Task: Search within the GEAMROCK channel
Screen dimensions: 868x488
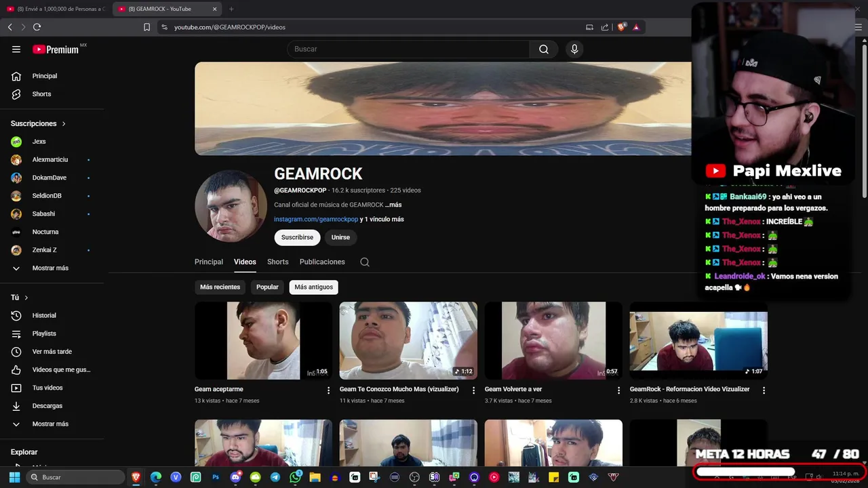Action: (365, 262)
